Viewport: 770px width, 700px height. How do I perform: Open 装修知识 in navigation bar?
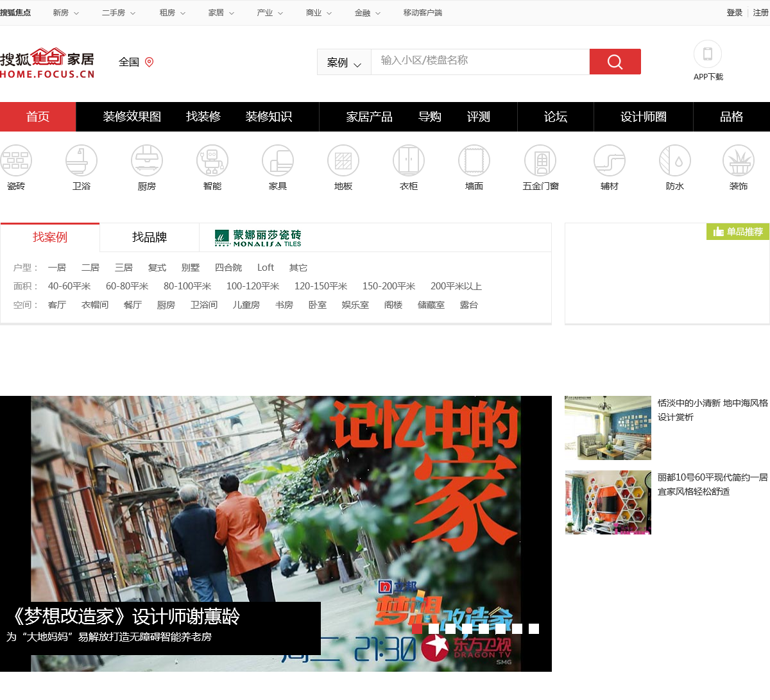[269, 117]
